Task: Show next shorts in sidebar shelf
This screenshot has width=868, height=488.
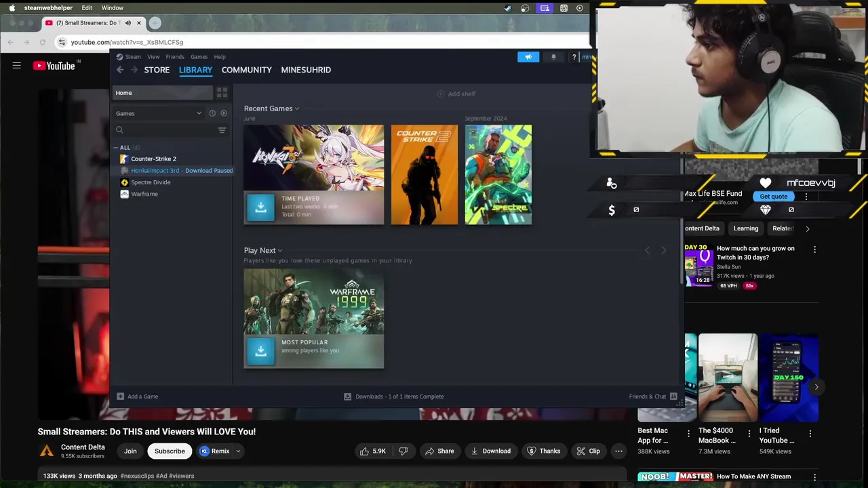Action: click(x=816, y=387)
